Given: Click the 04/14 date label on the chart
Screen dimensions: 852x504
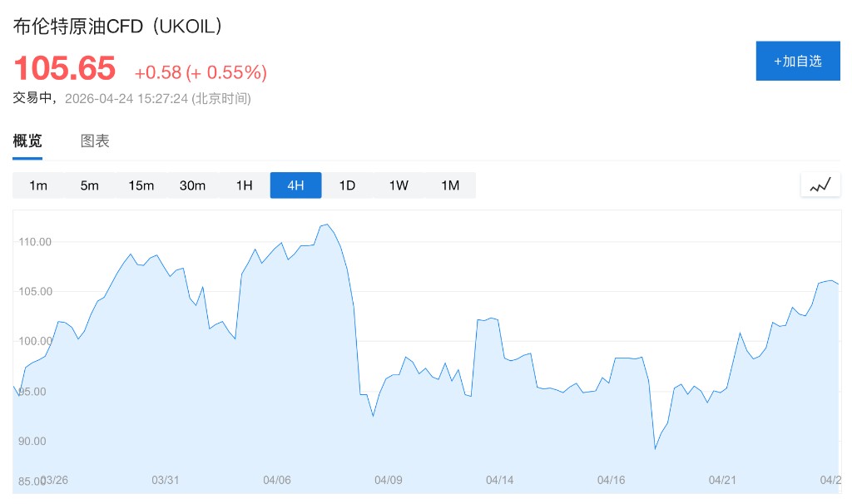Looking at the screenshot, I should [x=500, y=480].
